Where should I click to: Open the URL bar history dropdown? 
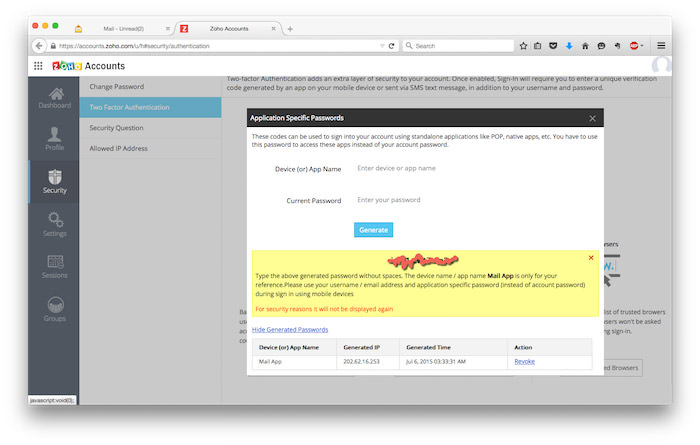tap(382, 46)
